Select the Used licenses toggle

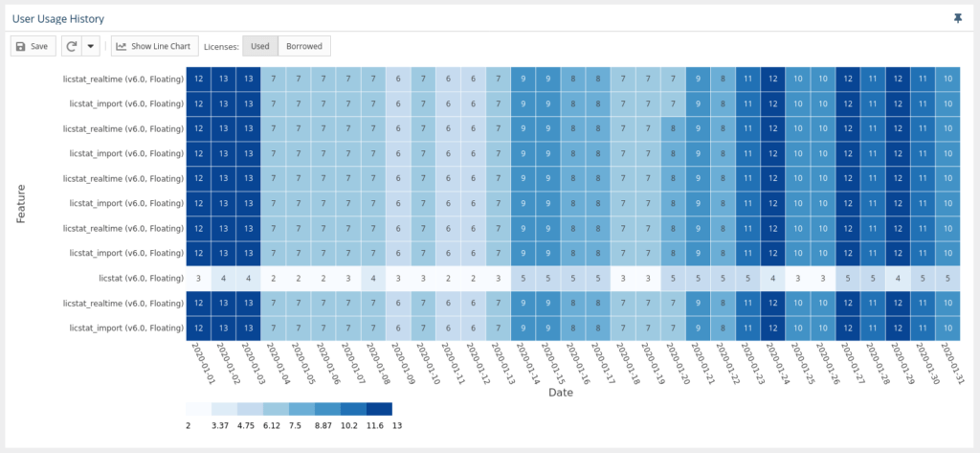(x=260, y=46)
